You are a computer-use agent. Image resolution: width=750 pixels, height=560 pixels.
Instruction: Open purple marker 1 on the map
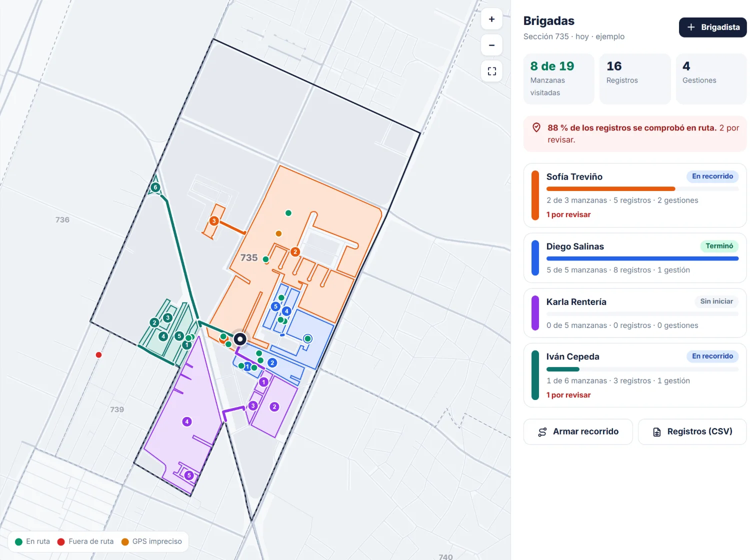point(263,382)
